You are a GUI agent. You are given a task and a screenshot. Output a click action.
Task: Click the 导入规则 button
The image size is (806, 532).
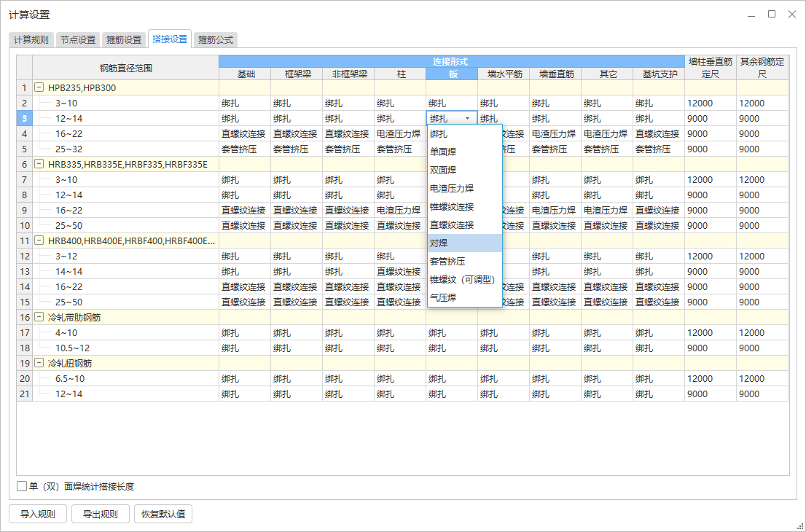(38, 514)
